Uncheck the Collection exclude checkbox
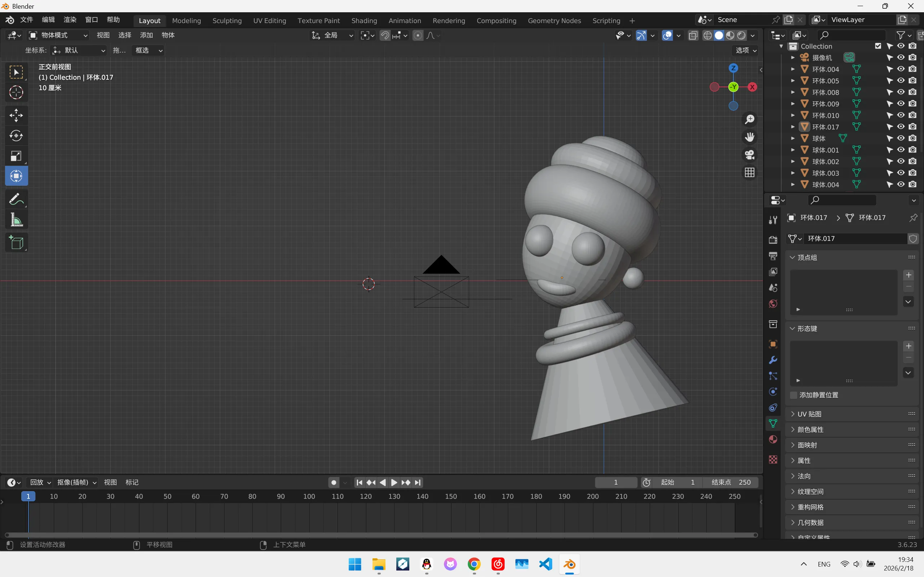The height and width of the screenshot is (577, 924). point(878,46)
